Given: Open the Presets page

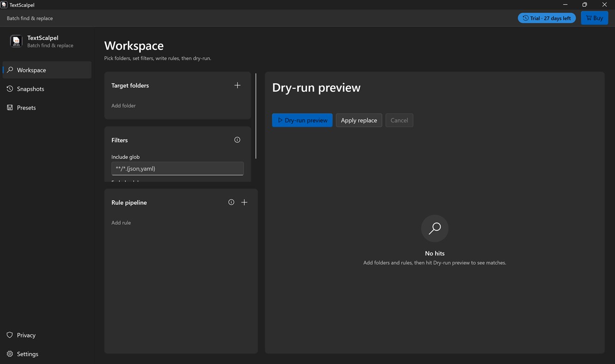Looking at the screenshot, I should [47, 107].
